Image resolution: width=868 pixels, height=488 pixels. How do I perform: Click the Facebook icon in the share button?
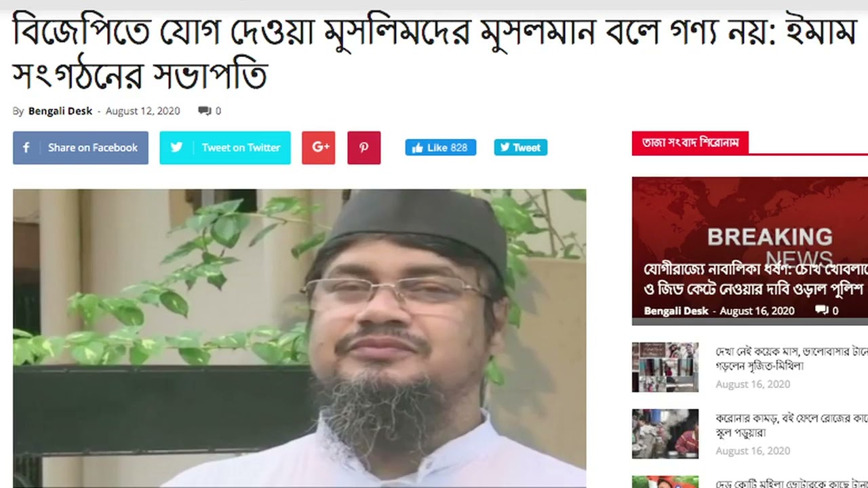tap(26, 148)
